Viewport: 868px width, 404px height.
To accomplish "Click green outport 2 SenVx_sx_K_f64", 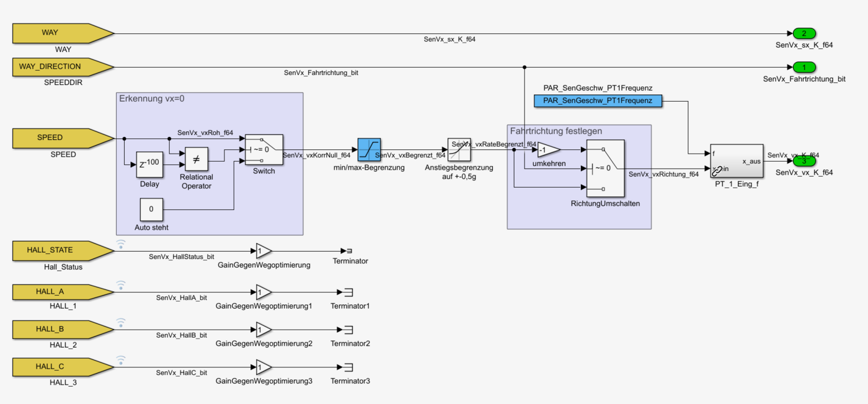I will pos(804,33).
